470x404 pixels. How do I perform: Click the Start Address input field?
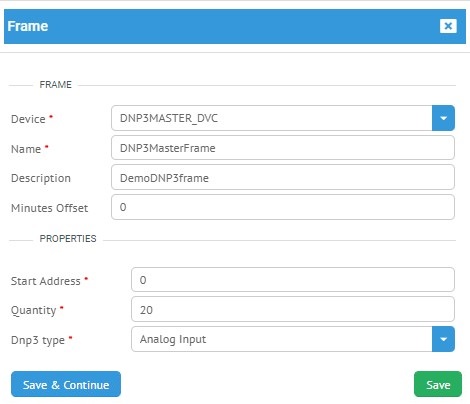[293, 279]
